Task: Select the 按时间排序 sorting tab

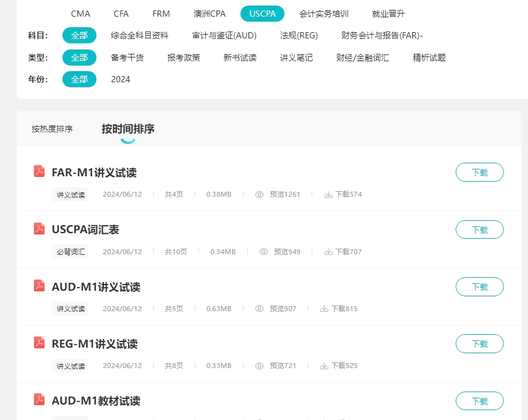Action: (128, 129)
